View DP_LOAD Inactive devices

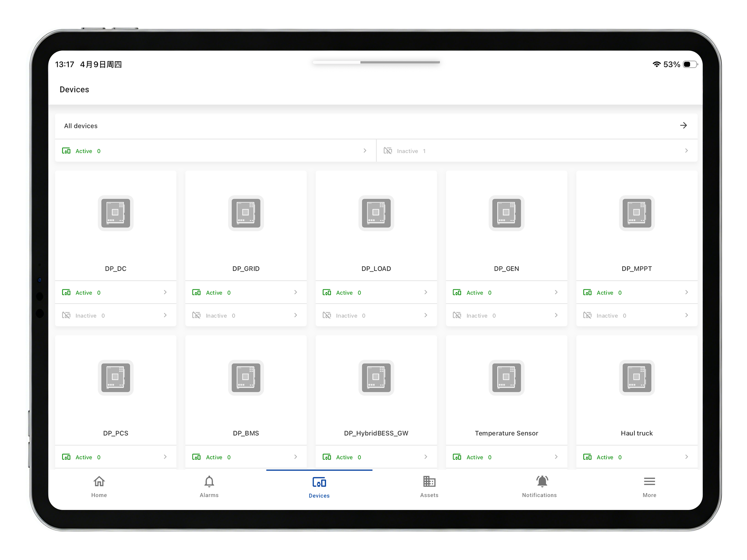click(x=376, y=316)
